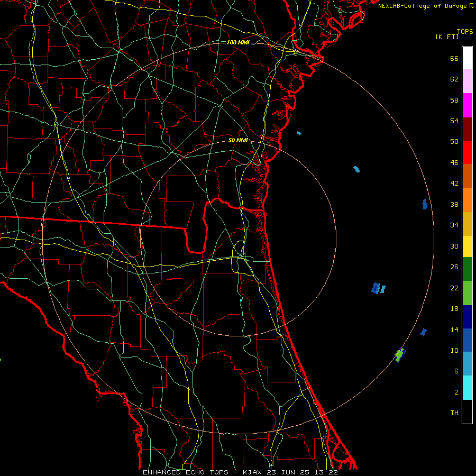Click the '58' legend value
The width and height of the screenshot is (476, 476).
tap(454, 100)
